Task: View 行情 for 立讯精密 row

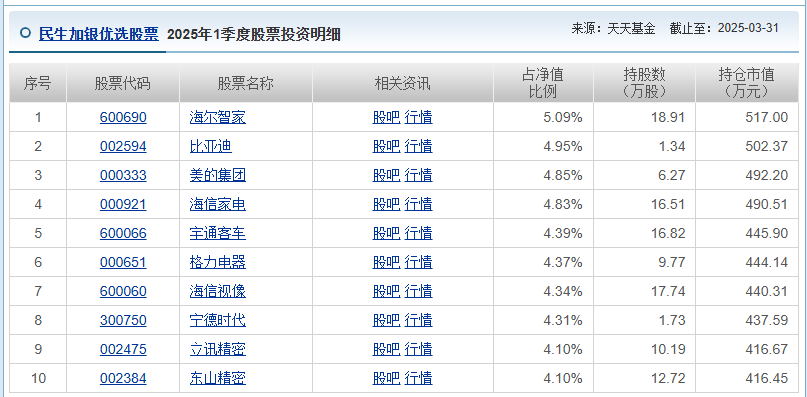Action: tap(418, 350)
